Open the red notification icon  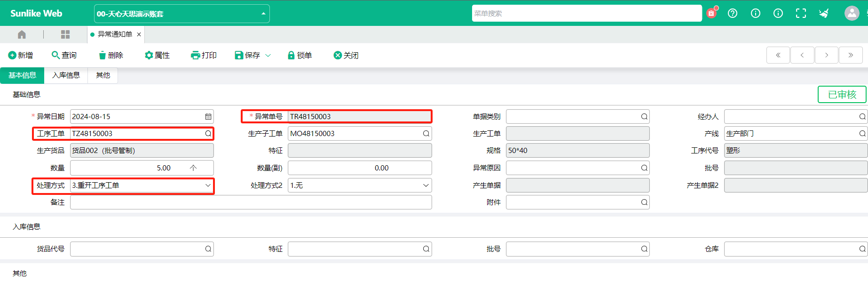click(x=712, y=13)
